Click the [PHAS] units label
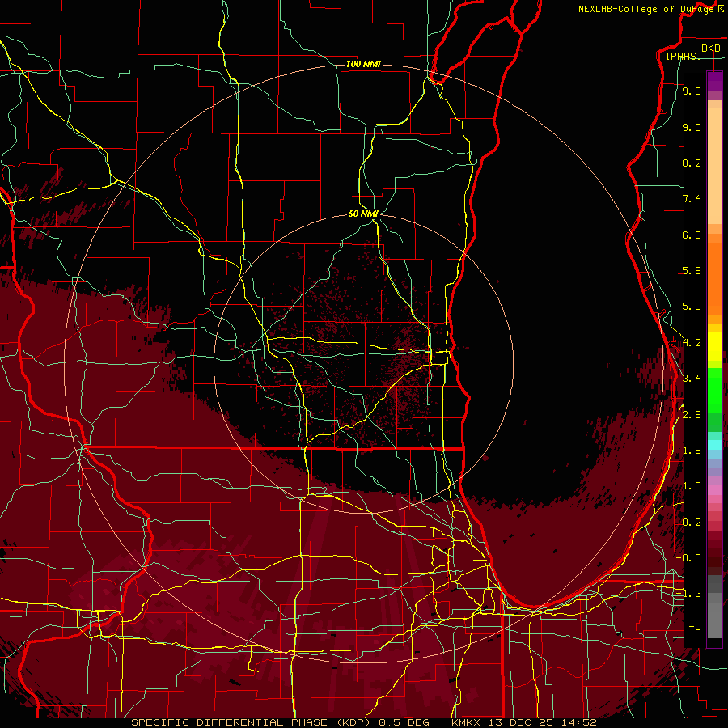This screenshot has width=728, height=728. pos(684,57)
